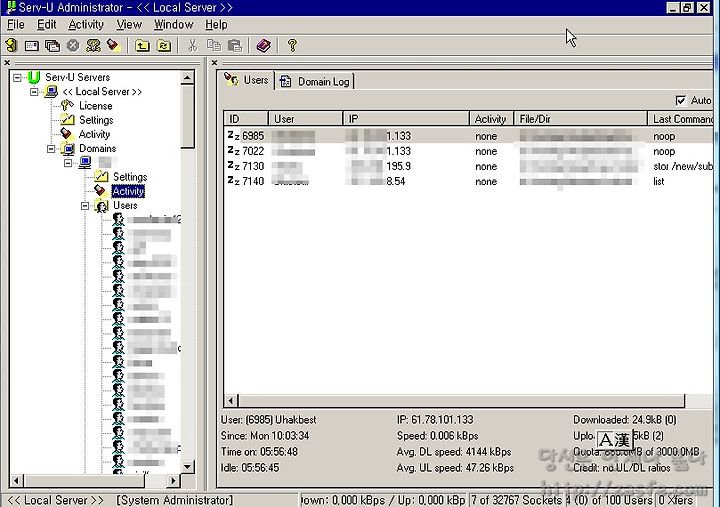The image size is (720, 507).
Task: Open the Help menu
Action: (216, 24)
